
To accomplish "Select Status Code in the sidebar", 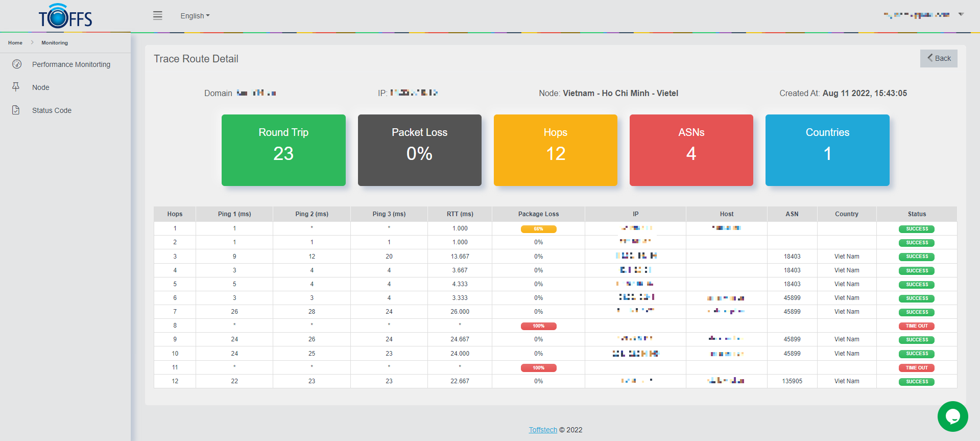I will (x=52, y=110).
